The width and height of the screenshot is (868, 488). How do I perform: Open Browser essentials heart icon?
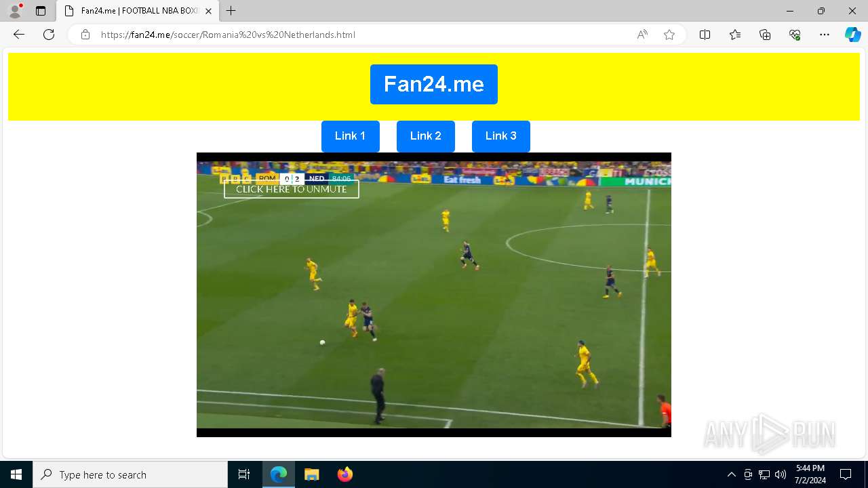[795, 35]
